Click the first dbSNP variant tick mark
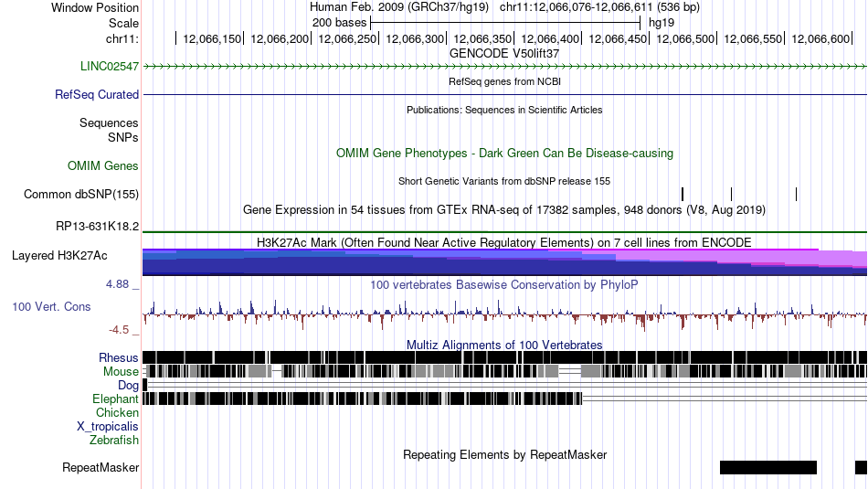 coord(683,194)
